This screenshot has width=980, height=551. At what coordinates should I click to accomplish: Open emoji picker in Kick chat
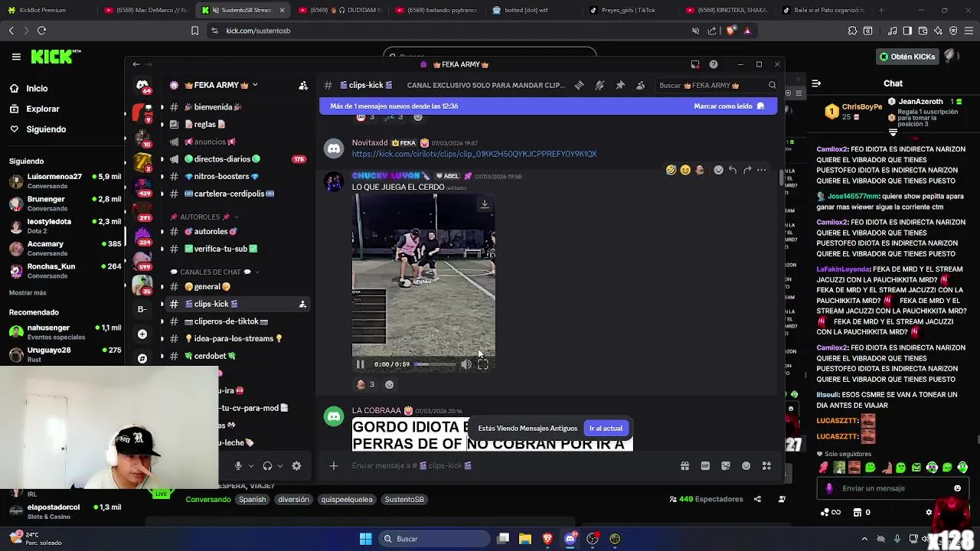coord(957,488)
